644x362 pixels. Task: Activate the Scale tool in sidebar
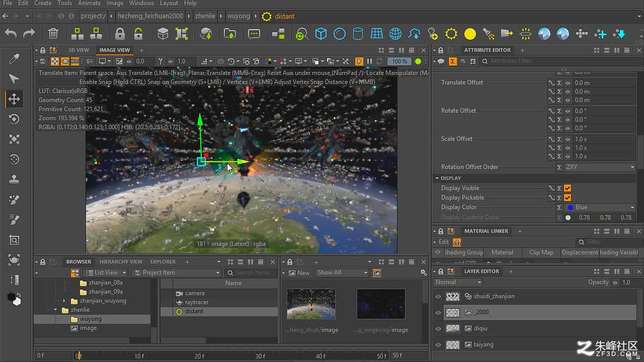pos(14,139)
